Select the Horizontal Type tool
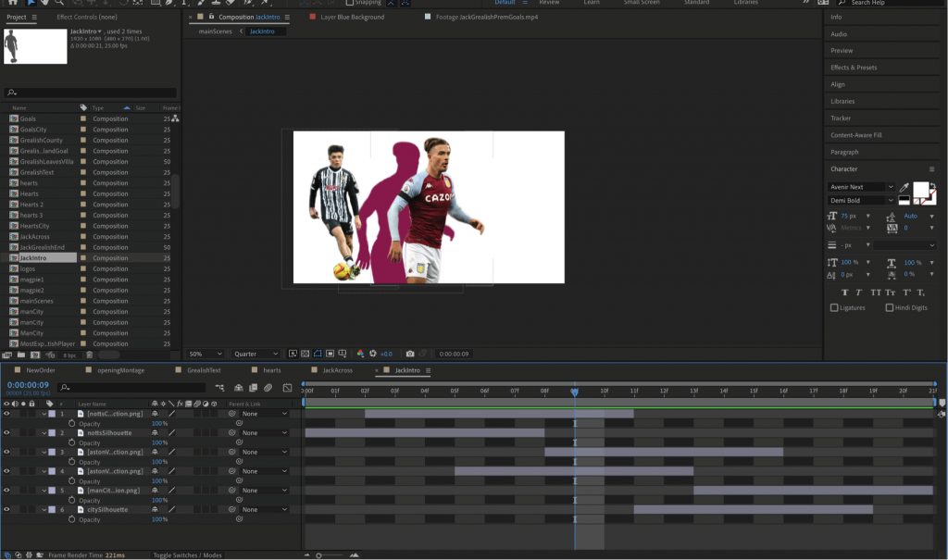Image resolution: width=948 pixels, height=560 pixels. pos(182,4)
